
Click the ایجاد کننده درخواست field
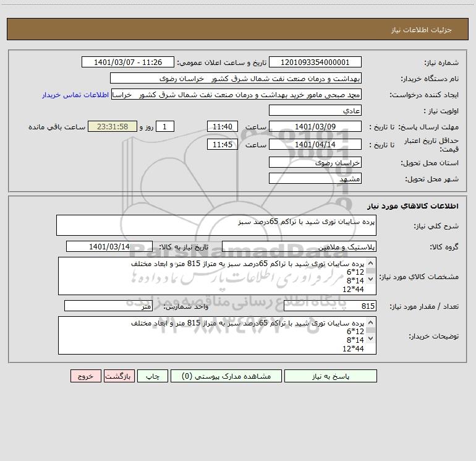click(x=237, y=94)
